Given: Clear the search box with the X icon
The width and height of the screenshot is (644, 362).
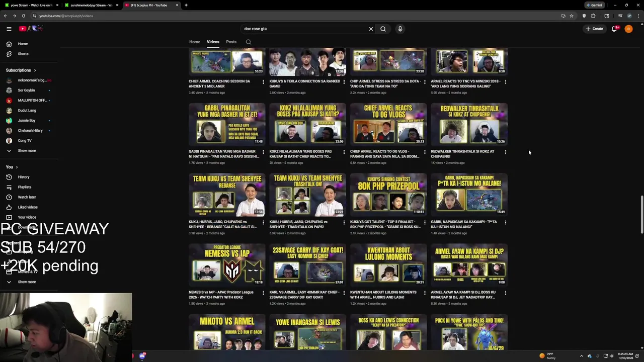Looking at the screenshot, I should click(x=371, y=29).
